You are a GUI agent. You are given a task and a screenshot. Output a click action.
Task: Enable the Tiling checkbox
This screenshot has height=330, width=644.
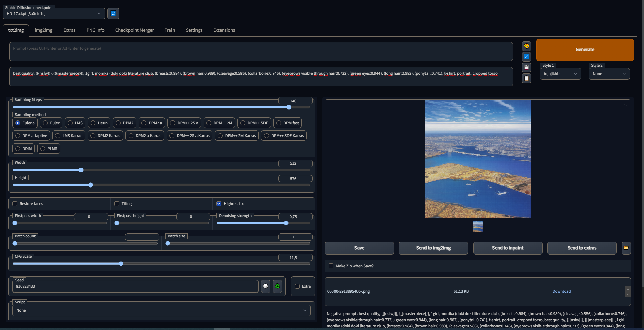tap(117, 203)
